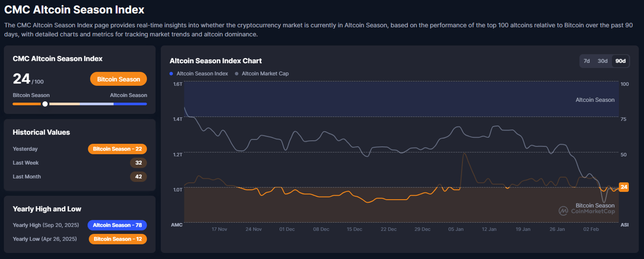Click the orange Bitcoin Season badge
This screenshot has height=259, width=644.
(x=118, y=79)
